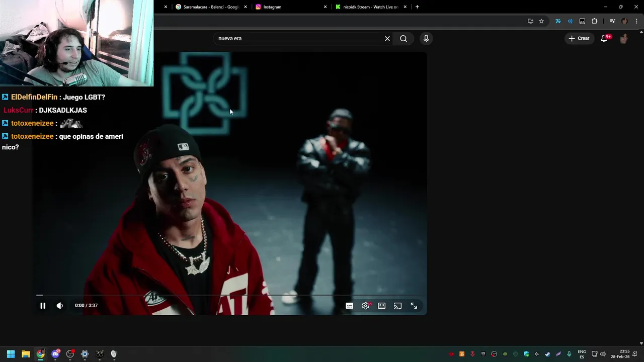Open the purple feather tray icon
The width and height of the screenshot is (644, 362).
click(x=558, y=354)
